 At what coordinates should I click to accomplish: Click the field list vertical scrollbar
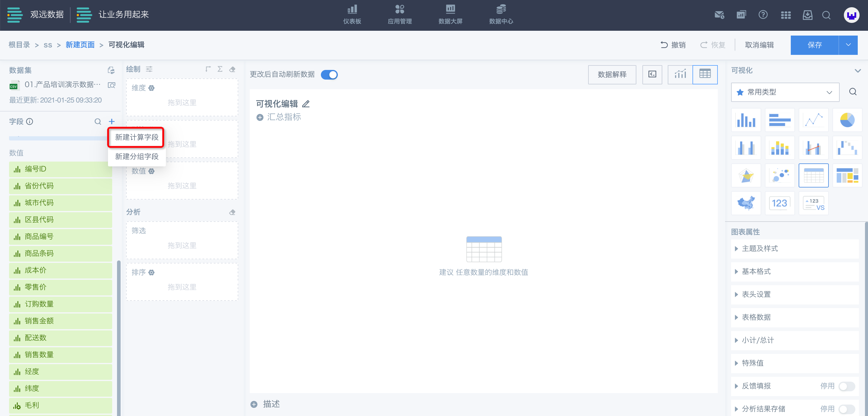(x=119, y=337)
